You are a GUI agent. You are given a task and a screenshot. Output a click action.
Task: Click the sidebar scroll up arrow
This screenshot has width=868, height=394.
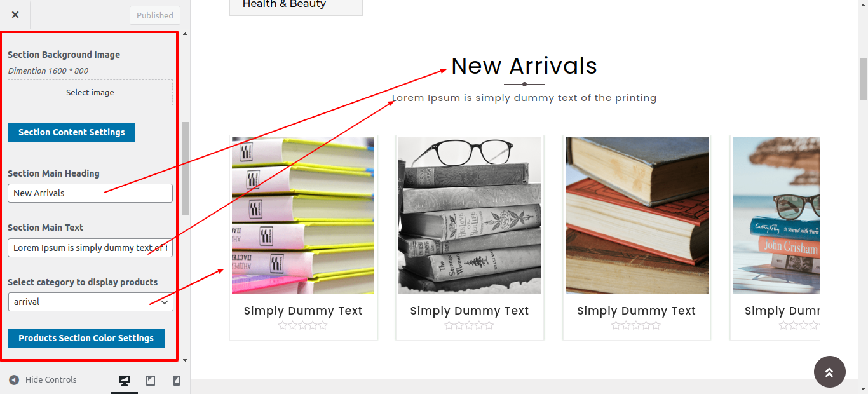coord(185,33)
